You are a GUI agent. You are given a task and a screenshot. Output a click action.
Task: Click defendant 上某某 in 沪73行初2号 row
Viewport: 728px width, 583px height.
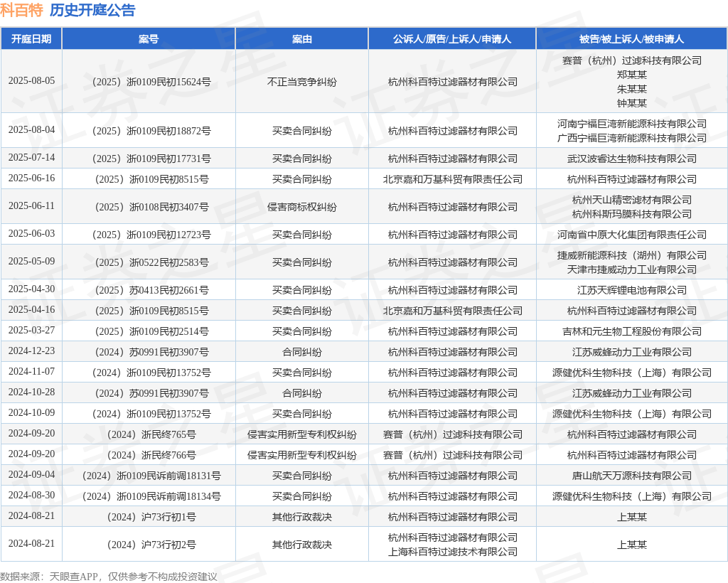coord(632,545)
